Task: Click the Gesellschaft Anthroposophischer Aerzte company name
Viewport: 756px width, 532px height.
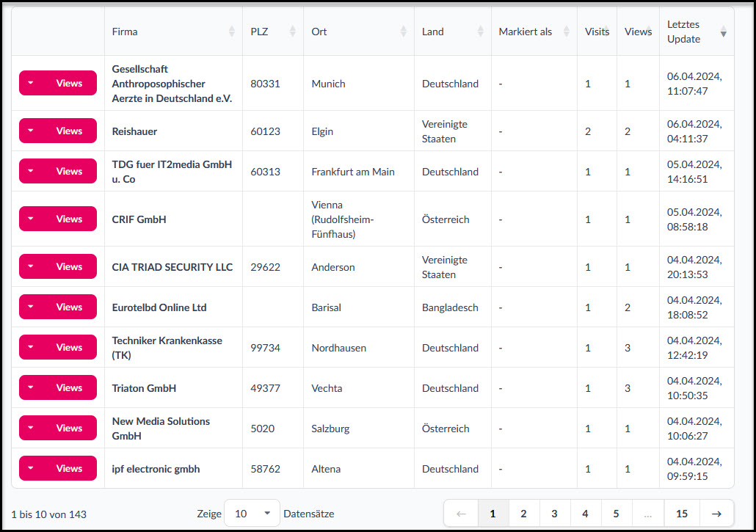Action: click(x=172, y=84)
